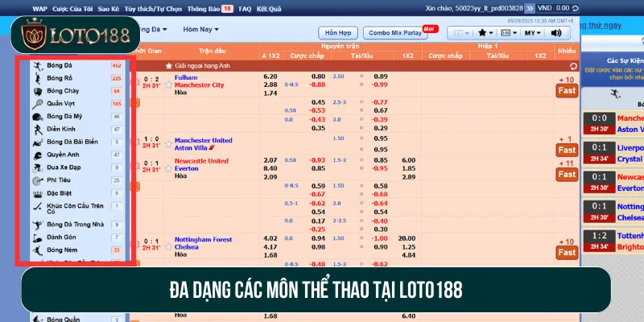The height and width of the screenshot is (322, 644).
Task: Open the Everton team link in the table
Action: tap(187, 168)
